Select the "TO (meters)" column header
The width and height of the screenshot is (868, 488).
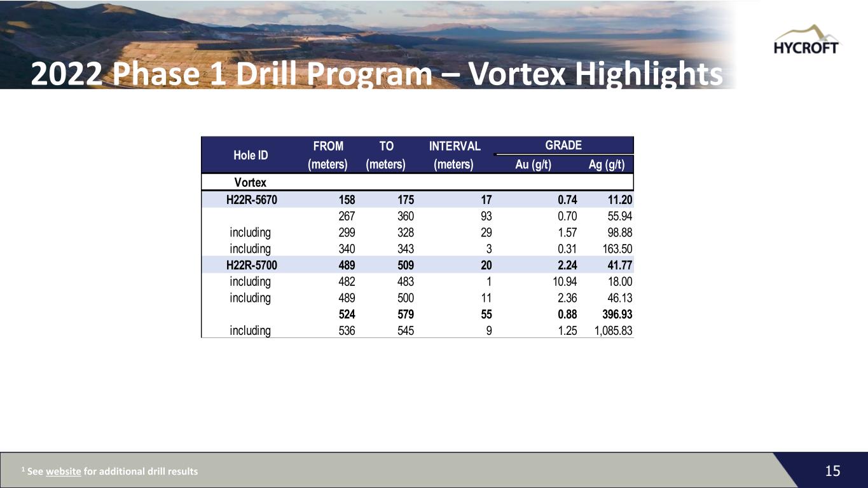(386, 155)
